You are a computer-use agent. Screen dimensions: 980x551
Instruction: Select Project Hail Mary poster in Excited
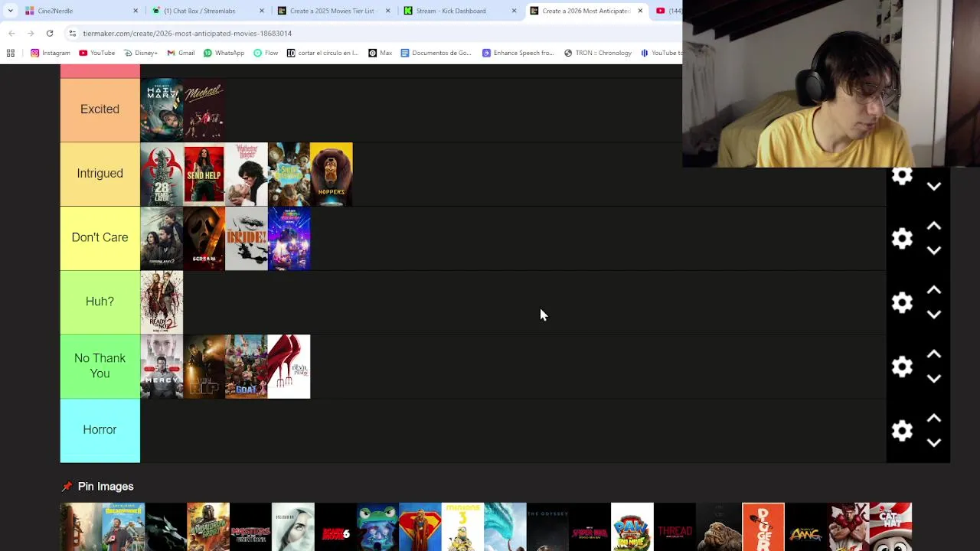click(162, 110)
